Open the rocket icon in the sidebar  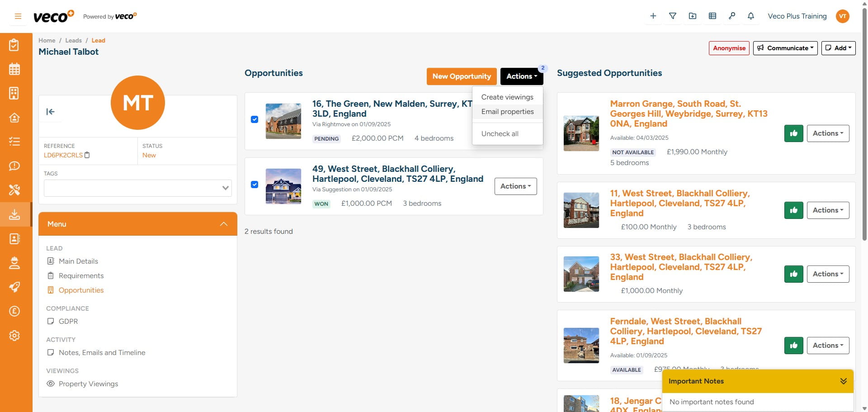14,287
